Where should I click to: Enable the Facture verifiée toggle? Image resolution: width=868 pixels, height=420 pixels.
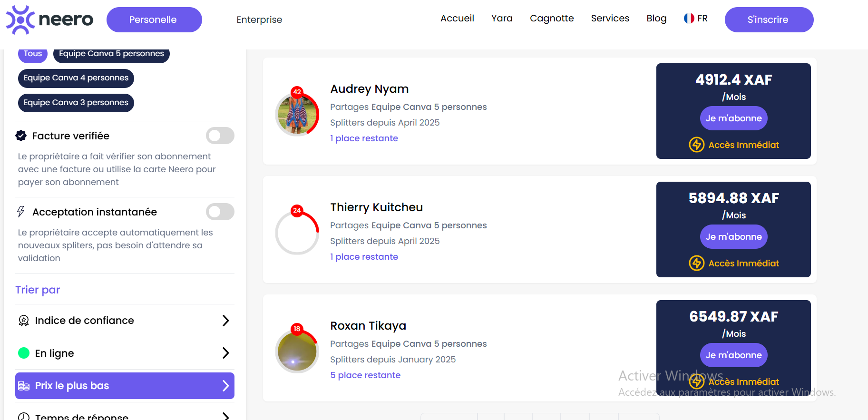point(220,136)
